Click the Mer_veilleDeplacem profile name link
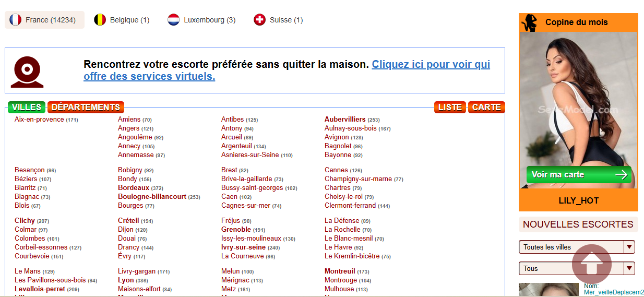 (x=614, y=292)
